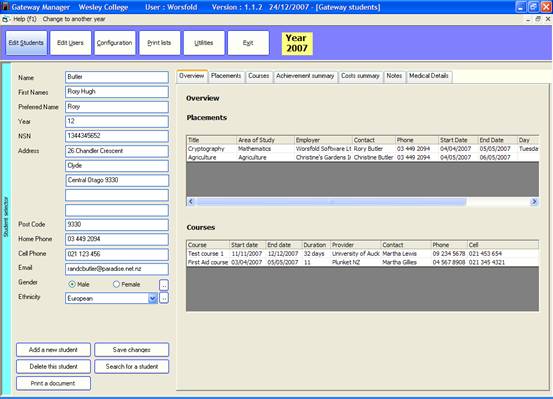The width and height of the screenshot is (553, 399).
Task: Click the Gateway Manager title bar app icon
Action: (5, 7)
